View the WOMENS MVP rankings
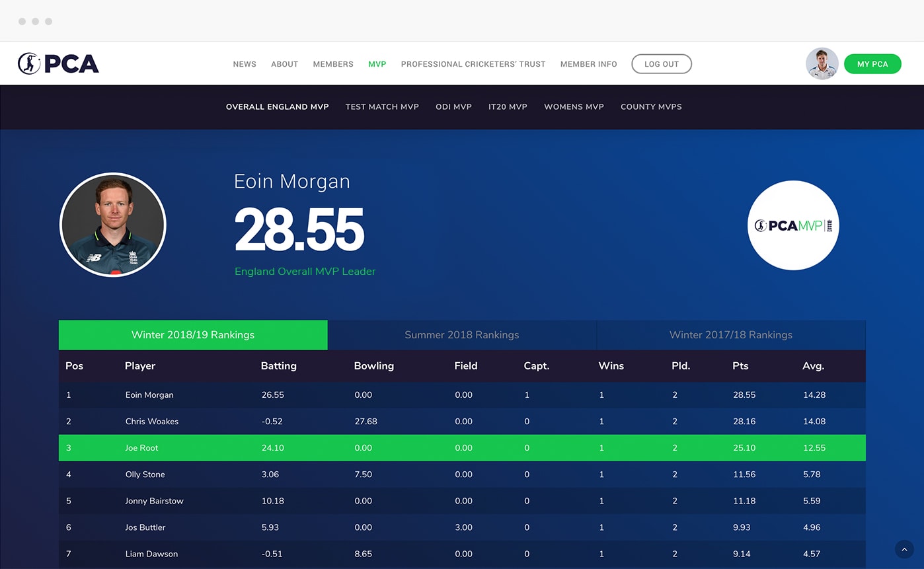Screen dimensions: 924x569 [574, 106]
